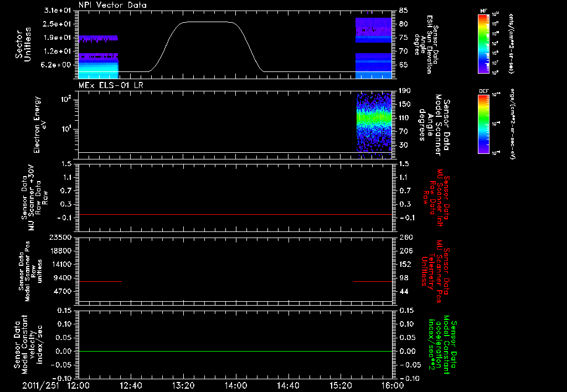Click the 2.5e+01 sector axis value

coord(58,24)
